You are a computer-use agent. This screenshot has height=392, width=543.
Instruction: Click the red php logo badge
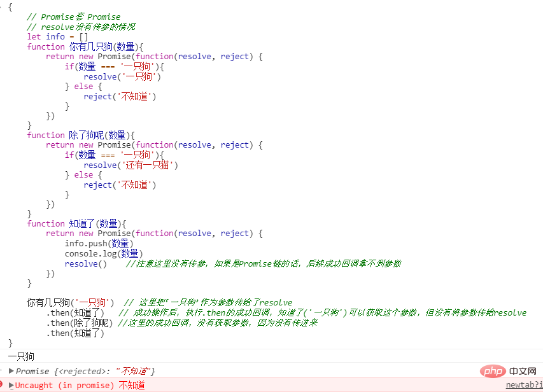[x=493, y=371]
